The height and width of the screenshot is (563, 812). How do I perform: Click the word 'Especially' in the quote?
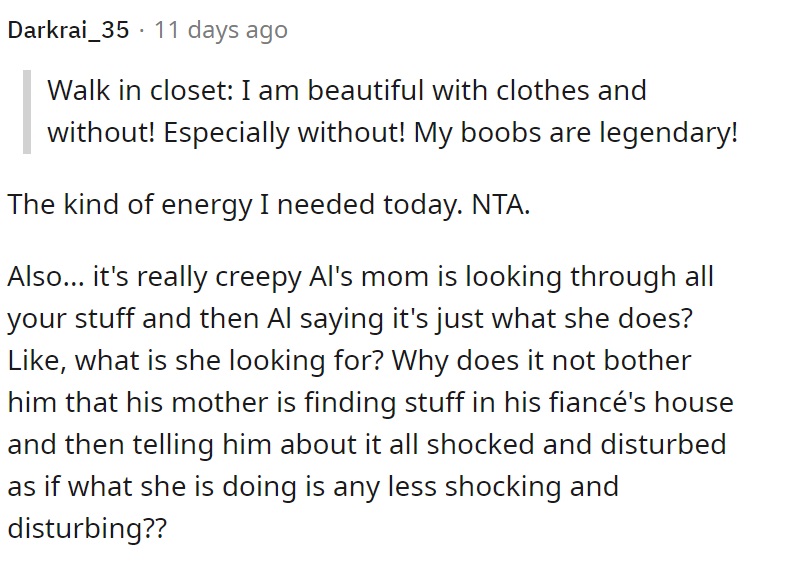point(226,133)
